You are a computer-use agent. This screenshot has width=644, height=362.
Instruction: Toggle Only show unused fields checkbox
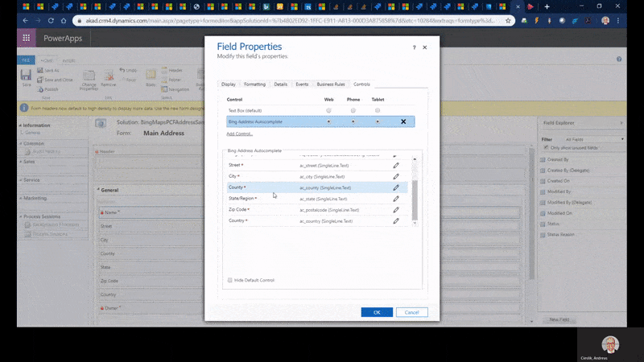(x=547, y=147)
